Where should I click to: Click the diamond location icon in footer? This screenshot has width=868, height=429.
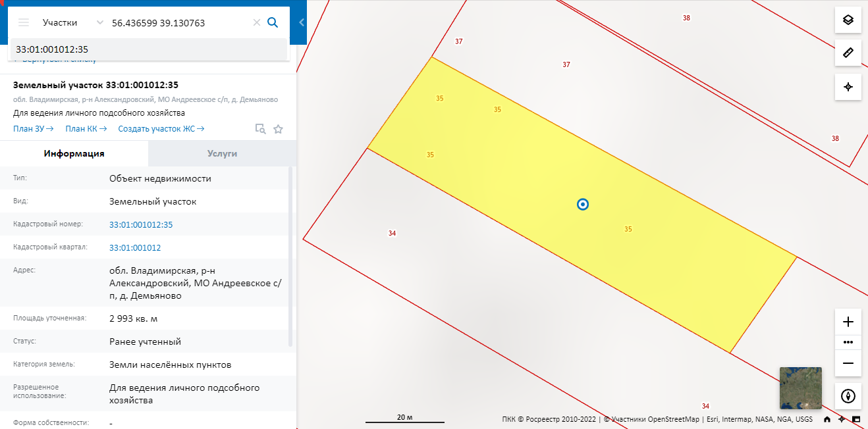pyautogui.click(x=842, y=419)
